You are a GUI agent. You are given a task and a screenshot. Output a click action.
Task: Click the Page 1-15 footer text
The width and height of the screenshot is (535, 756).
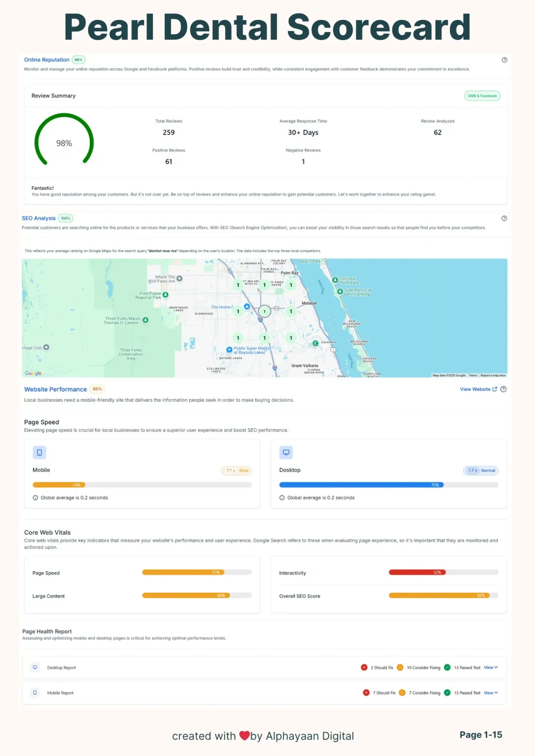pyautogui.click(x=481, y=735)
